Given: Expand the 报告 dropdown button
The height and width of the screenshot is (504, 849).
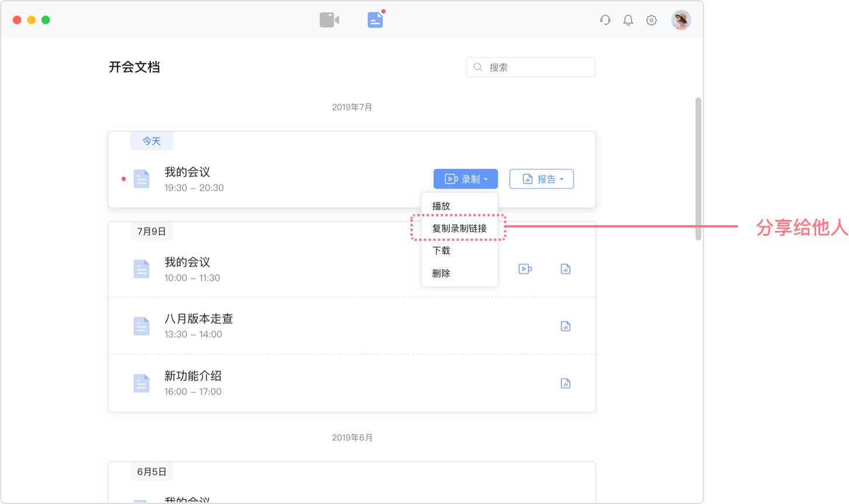Looking at the screenshot, I should [541, 179].
